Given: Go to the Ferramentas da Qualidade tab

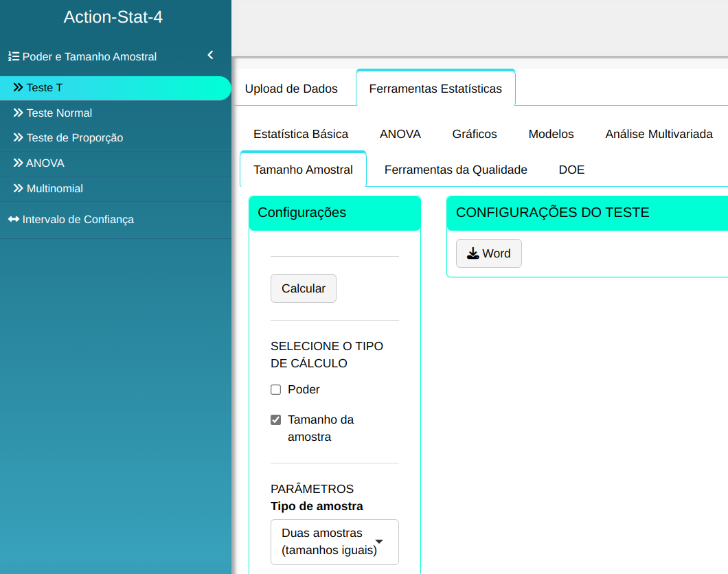Looking at the screenshot, I should (455, 170).
